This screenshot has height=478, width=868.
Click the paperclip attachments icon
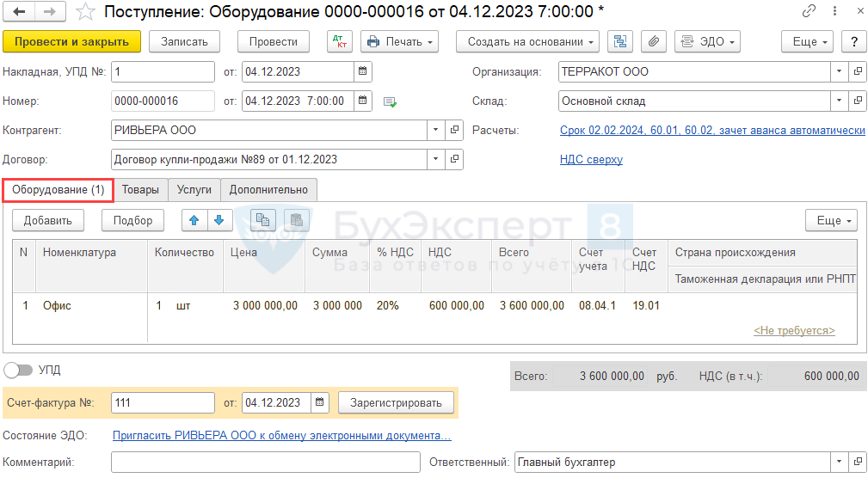pos(653,41)
